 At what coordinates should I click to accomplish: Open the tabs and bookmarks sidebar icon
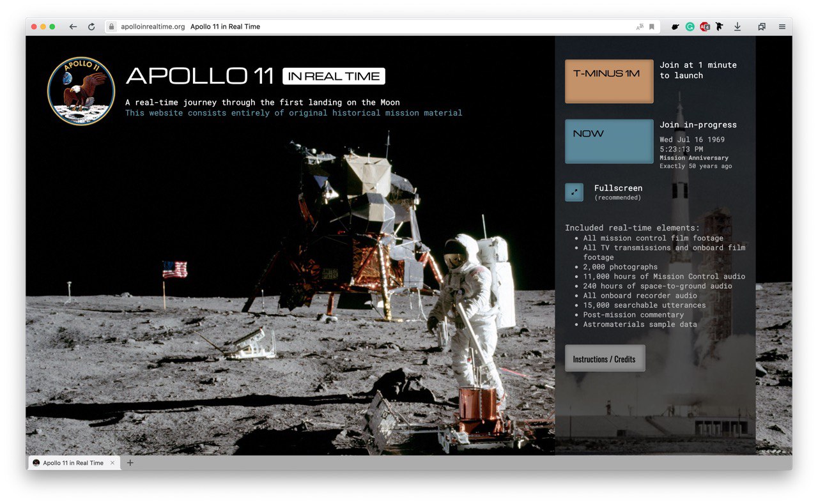[762, 27]
